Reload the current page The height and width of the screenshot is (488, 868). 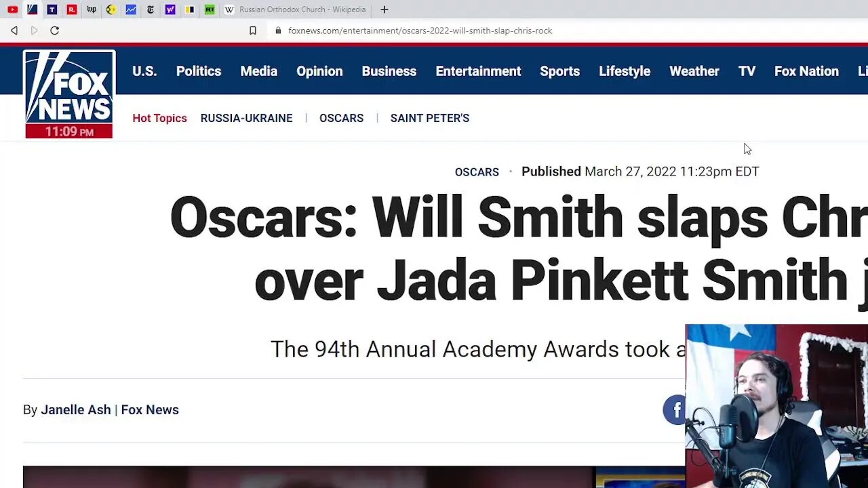click(x=54, y=30)
